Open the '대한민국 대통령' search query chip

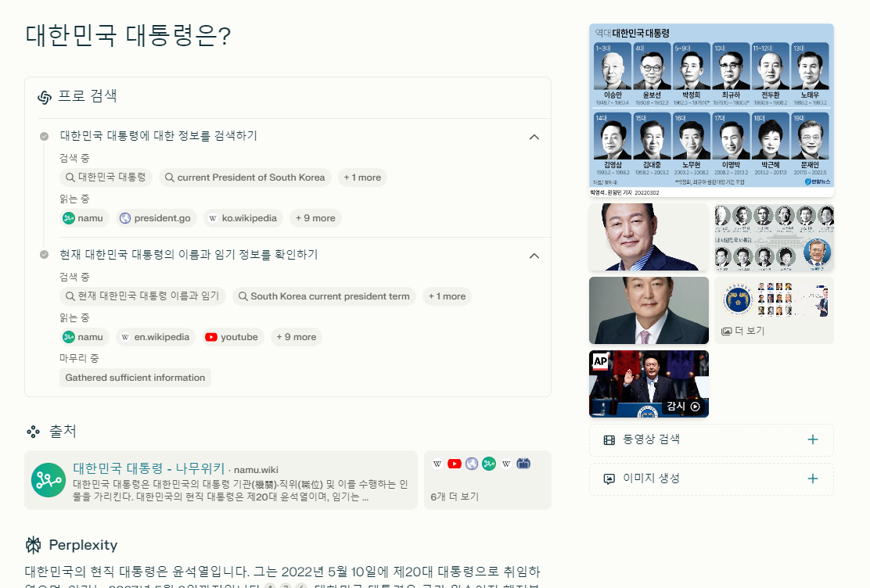[x=106, y=177]
